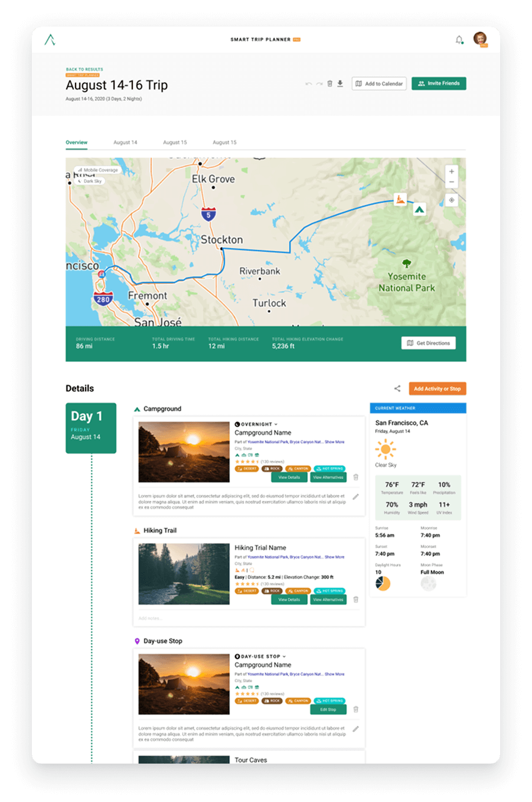Screen dimensions: 532x802
Task: Show more parks for Hiking Trail
Action: (x=334, y=557)
